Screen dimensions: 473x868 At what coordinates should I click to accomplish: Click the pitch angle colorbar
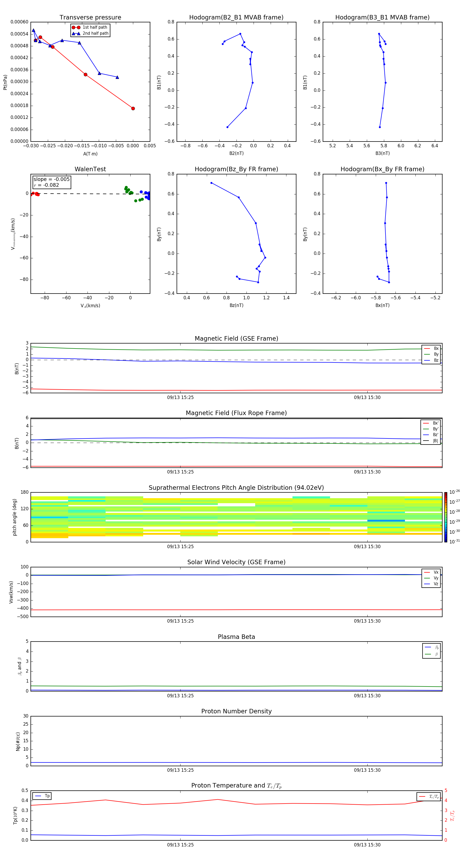(x=446, y=517)
